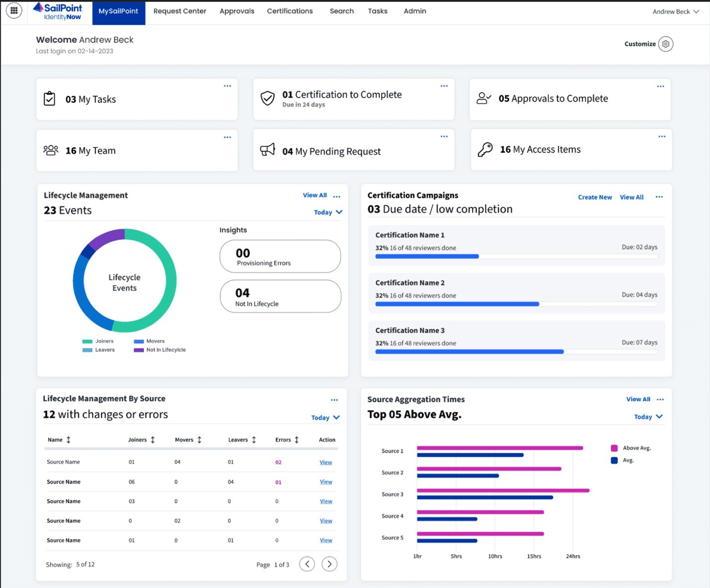Sort table by Name column
This screenshot has height=588, width=710.
[x=68, y=440]
